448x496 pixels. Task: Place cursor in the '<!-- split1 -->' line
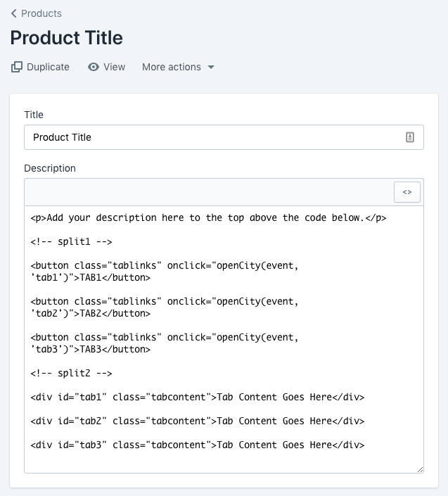pos(72,242)
